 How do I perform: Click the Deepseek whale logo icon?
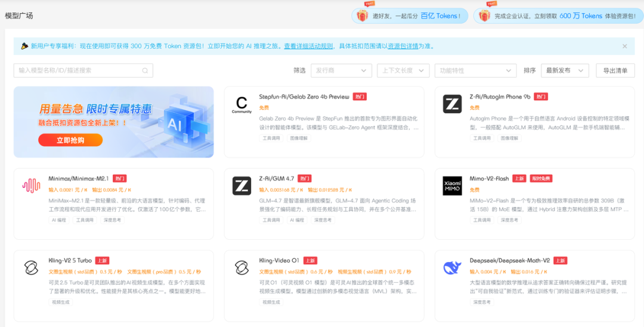[x=452, y=267]
